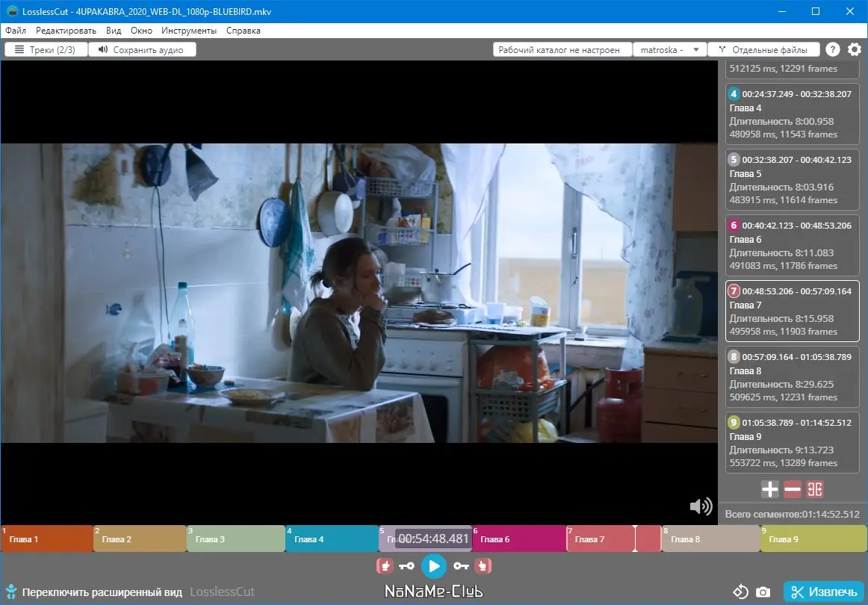Open the Окно menu
Screen dimensions: 868x605
[141, 31]
